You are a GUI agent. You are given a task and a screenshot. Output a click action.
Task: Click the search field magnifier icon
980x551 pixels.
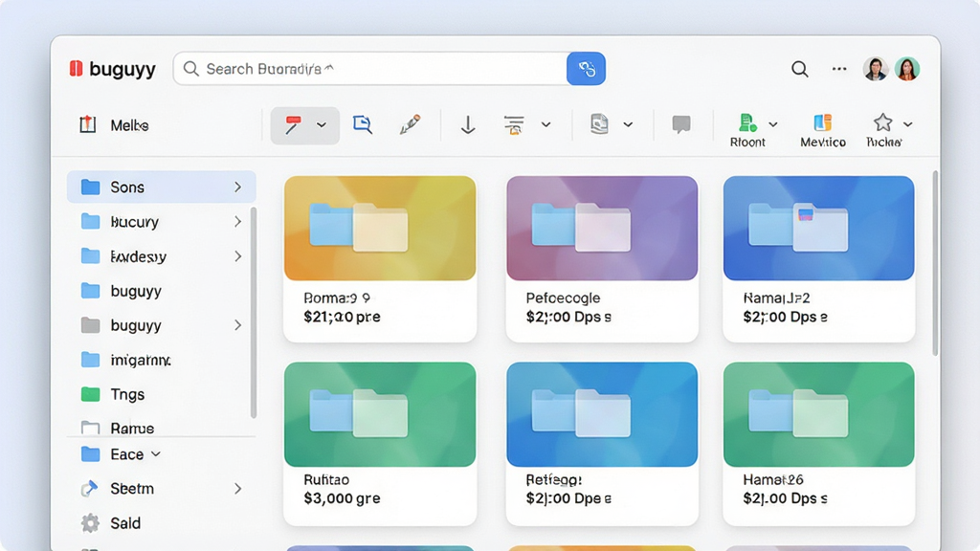click(191, 69)
